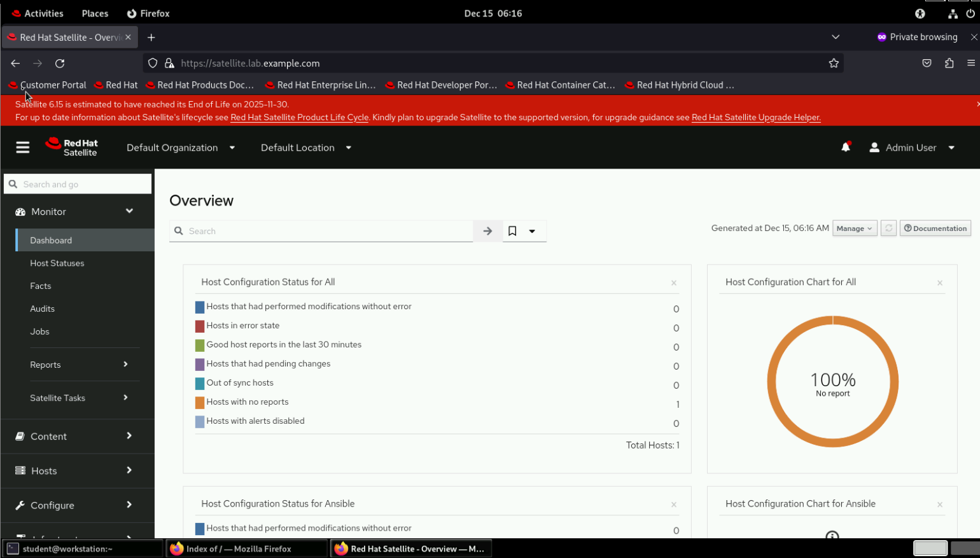The image size is (980, 558).
Task: Open the Customer Portal bookmark
Action: coord(47,85)
